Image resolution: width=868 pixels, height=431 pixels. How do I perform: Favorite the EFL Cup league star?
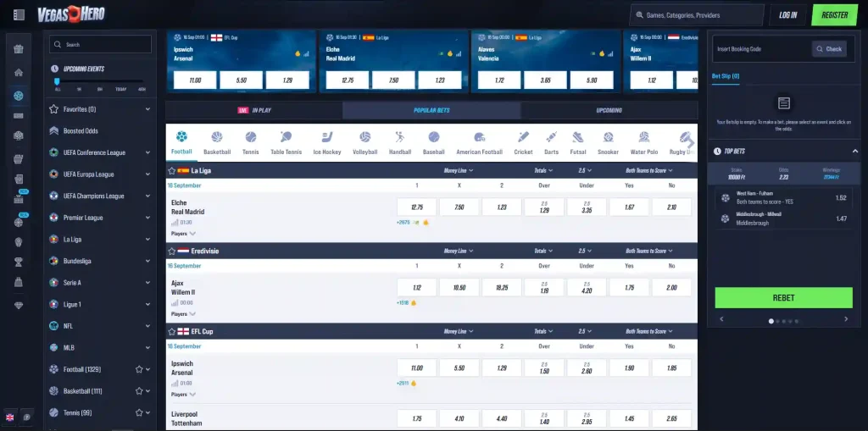pos(171,331)
